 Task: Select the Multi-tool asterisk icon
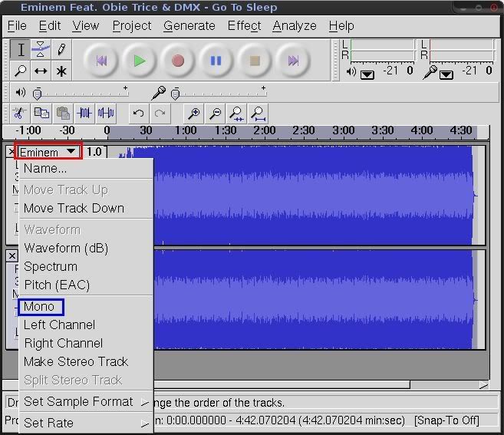coord(61,71)
